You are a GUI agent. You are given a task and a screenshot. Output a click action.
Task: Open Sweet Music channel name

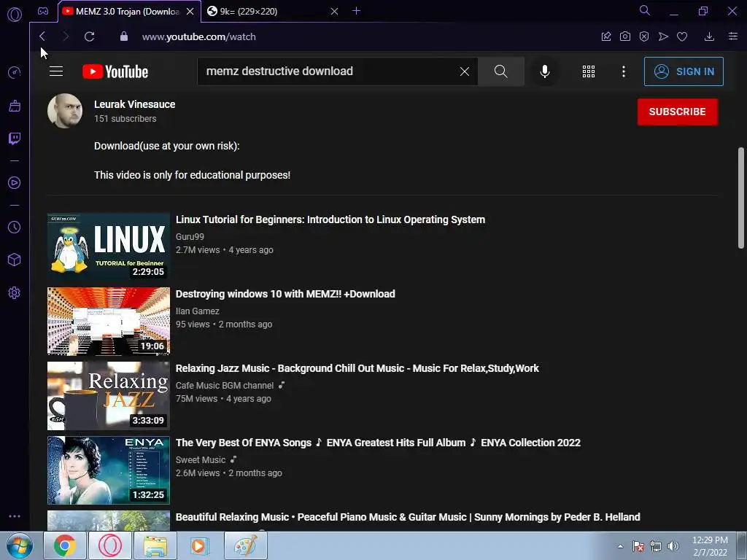pyautogui.click(x=201, y=459)
